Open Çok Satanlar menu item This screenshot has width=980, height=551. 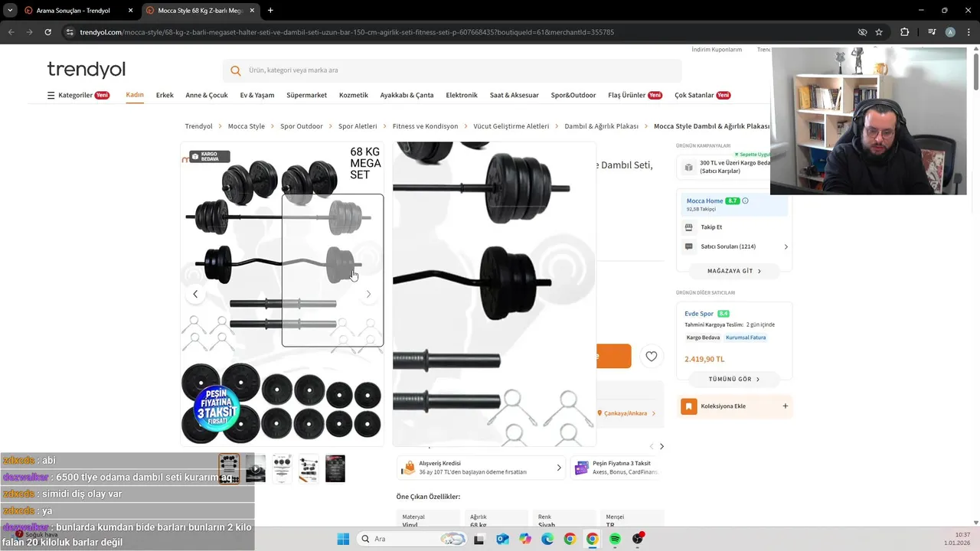(702, 95)
